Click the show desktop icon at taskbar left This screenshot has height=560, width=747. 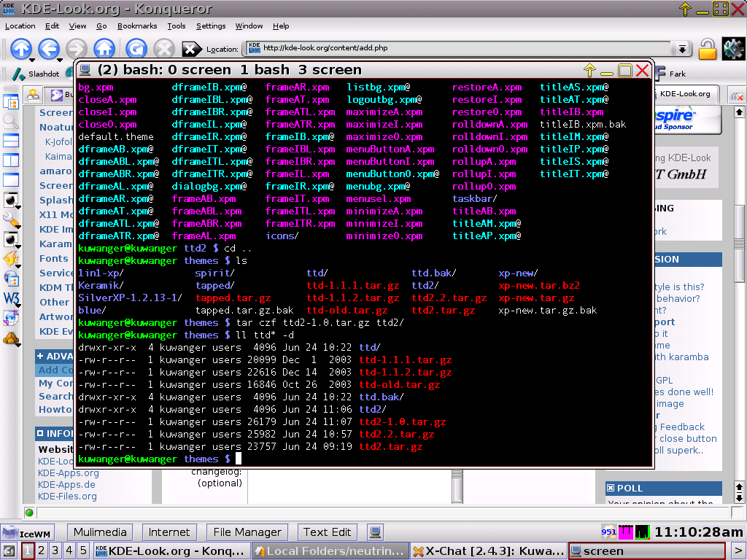[9, 551]
